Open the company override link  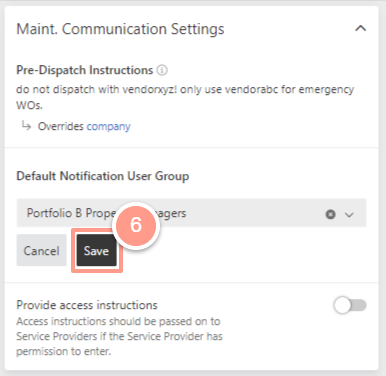pos(109,126)
